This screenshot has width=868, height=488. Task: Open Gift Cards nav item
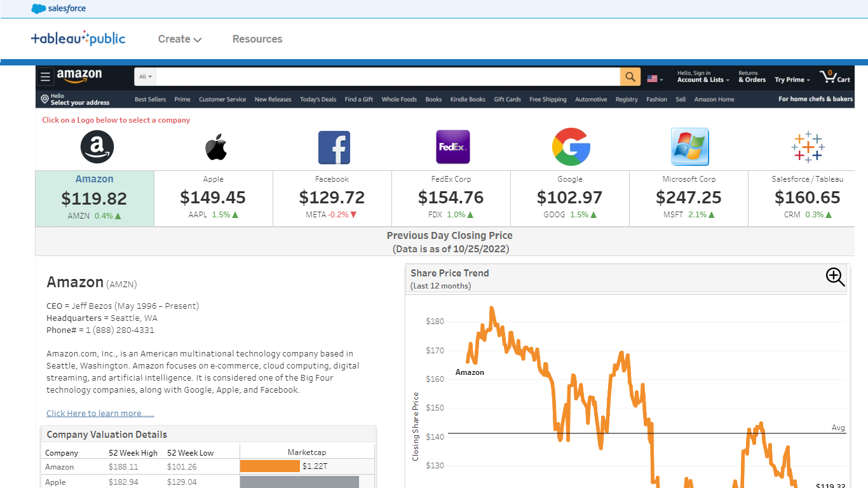click(x=508, y=99)
